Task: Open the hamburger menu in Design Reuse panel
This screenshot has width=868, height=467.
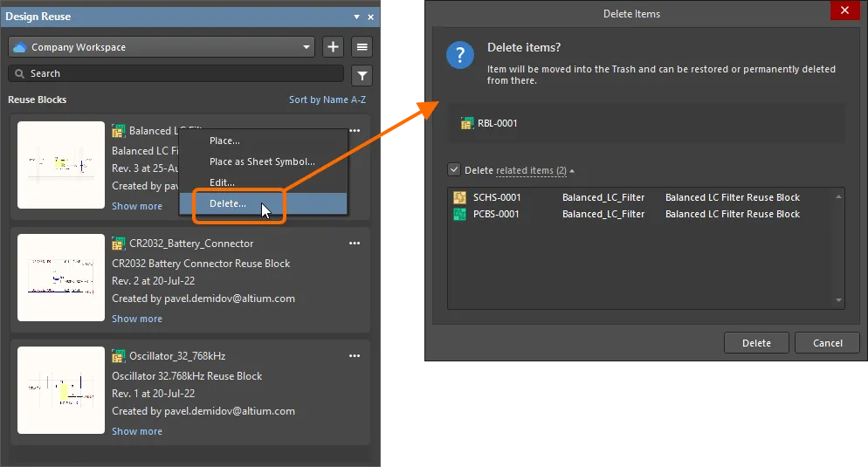Action: [x=362, y=47]
